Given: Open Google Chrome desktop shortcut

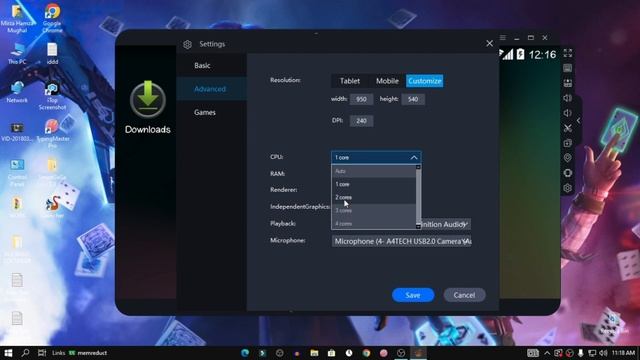Looking at the screenshot, I should [x=52, y=18].
